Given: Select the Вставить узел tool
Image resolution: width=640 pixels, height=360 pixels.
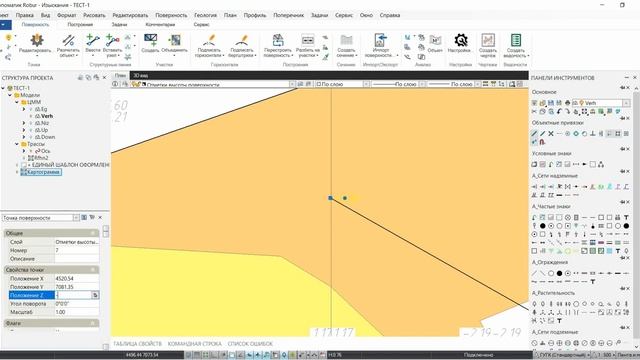Looking at the screenshot, I should coord(112,40).
